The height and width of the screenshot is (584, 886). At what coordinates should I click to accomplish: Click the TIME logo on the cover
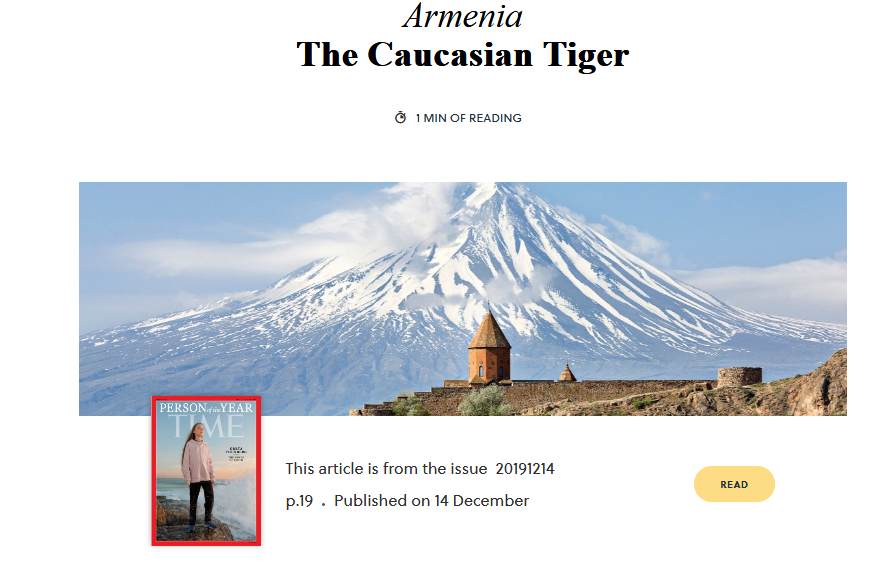click(x=207, y=426)
